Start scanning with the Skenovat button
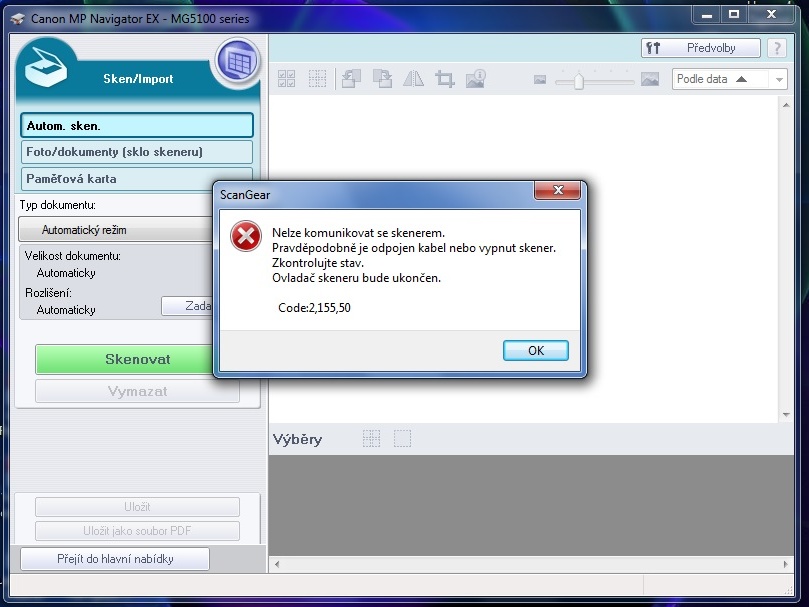Screen dimensions: 809x607 124,359
